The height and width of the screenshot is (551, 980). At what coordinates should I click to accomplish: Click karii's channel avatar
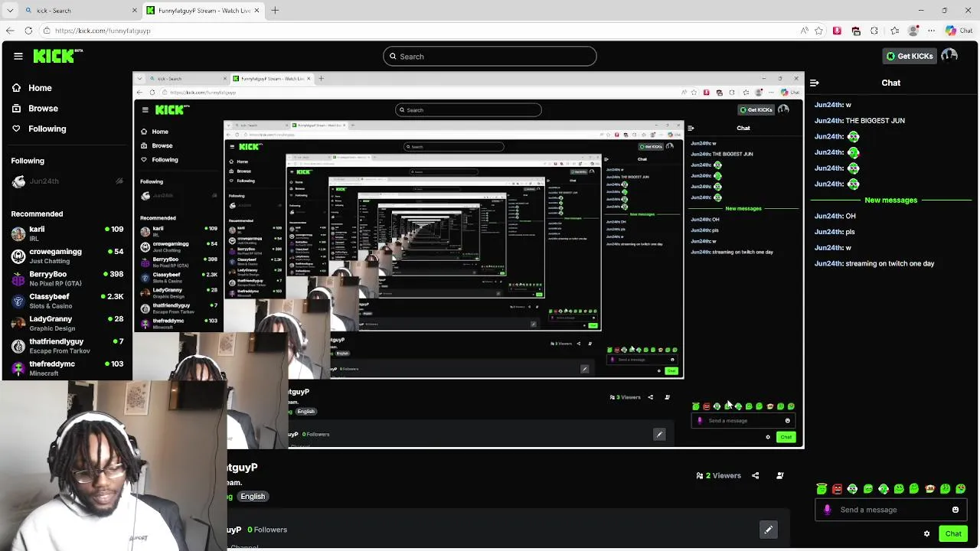[18, 233]
